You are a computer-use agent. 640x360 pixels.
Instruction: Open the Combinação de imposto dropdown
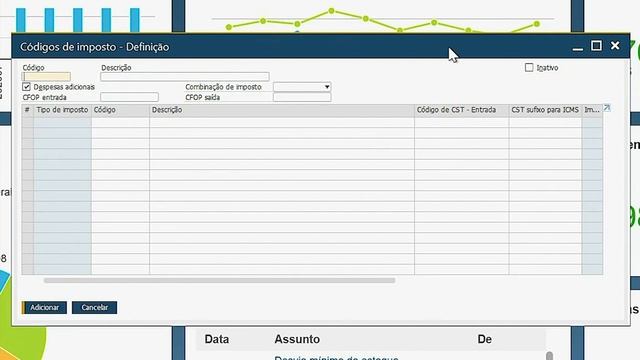click(x=302, y=87)
